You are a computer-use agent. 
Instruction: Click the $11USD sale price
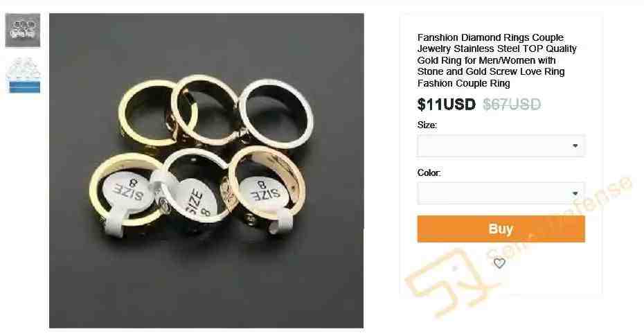(447, 105)
